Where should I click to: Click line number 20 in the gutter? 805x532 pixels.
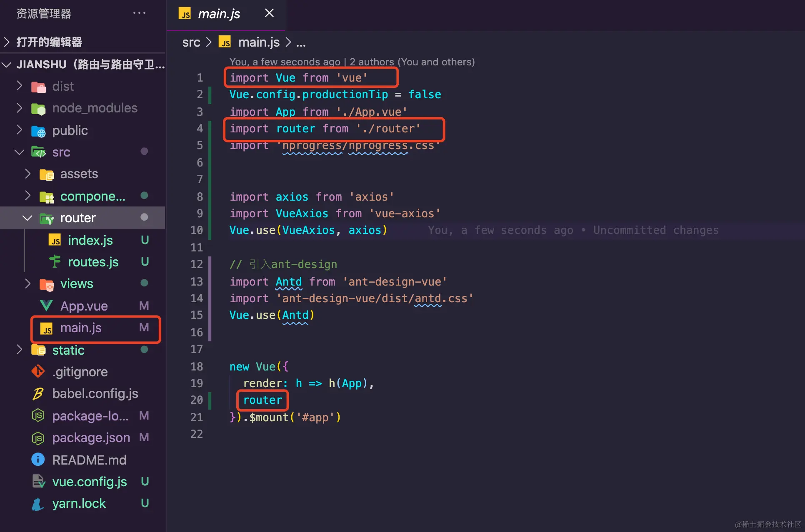(x=197, y=400)
